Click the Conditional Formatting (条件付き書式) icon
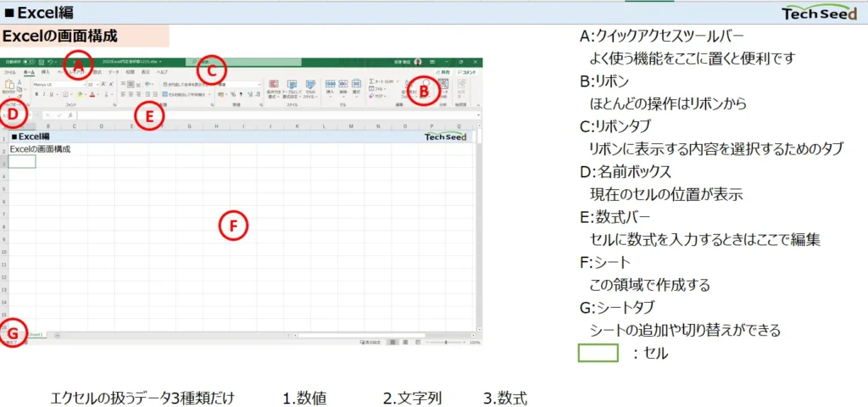Viewport: 868px width, 407px height. [x=274, y=84]
